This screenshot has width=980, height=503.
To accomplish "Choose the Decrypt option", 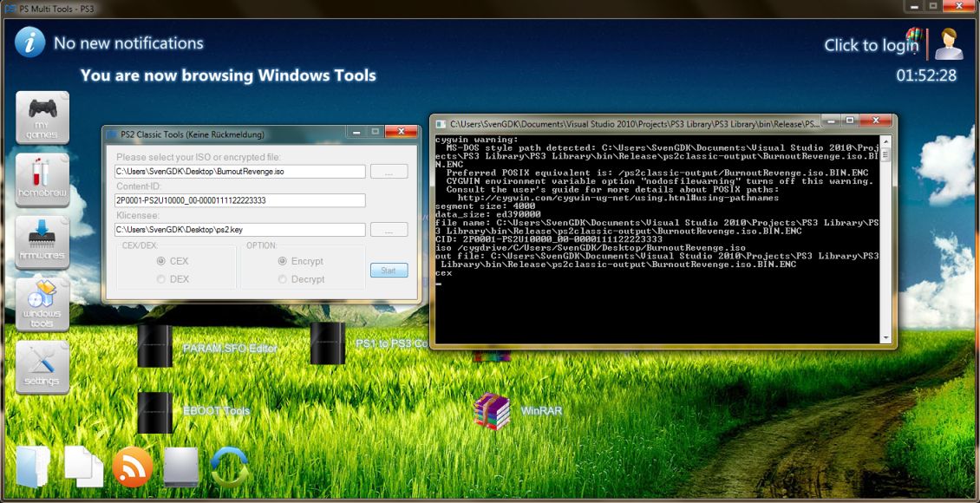I will click(x=283, y=279).
